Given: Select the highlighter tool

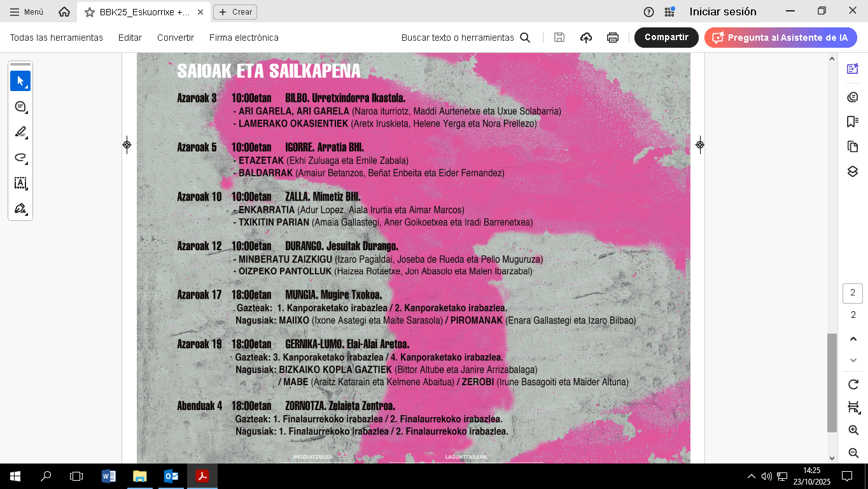Looking at the screenshot, I should [20, 132].
